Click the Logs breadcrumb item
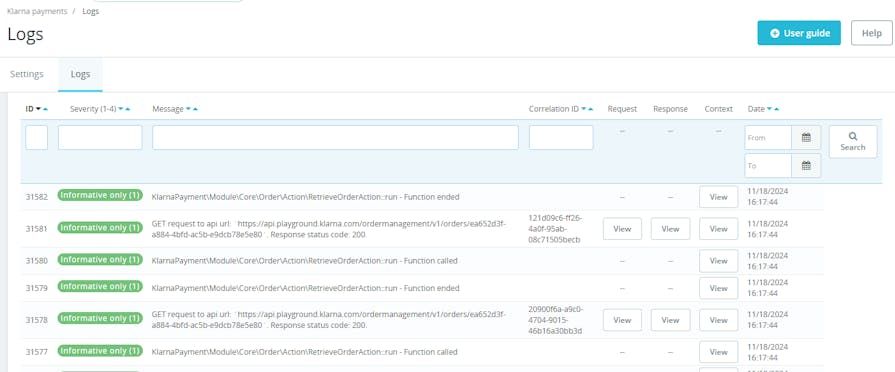 point(91,11)
